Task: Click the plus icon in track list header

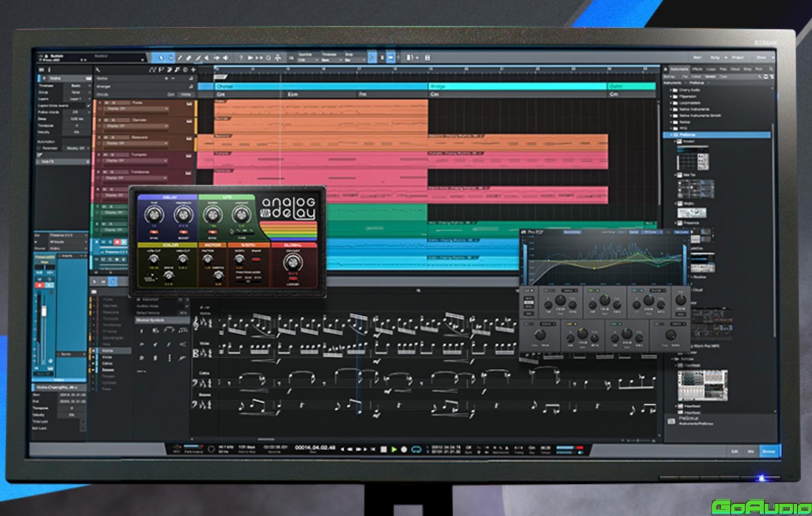Action: 193,69
